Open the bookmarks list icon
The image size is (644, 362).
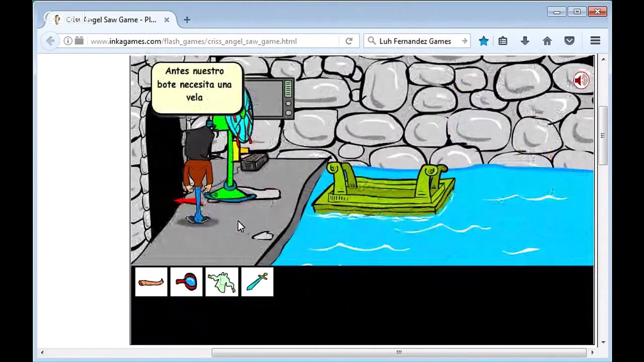[x=502, y=41]
